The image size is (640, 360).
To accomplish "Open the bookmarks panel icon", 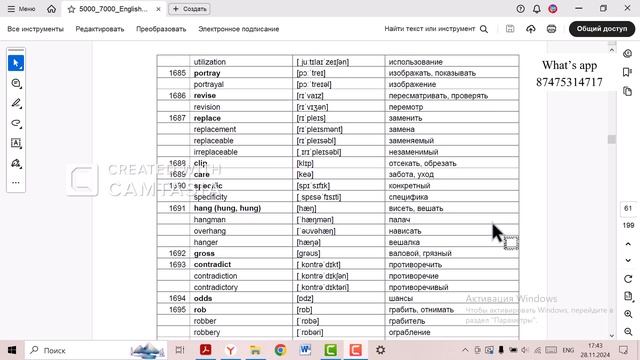I will pos(628,72).
